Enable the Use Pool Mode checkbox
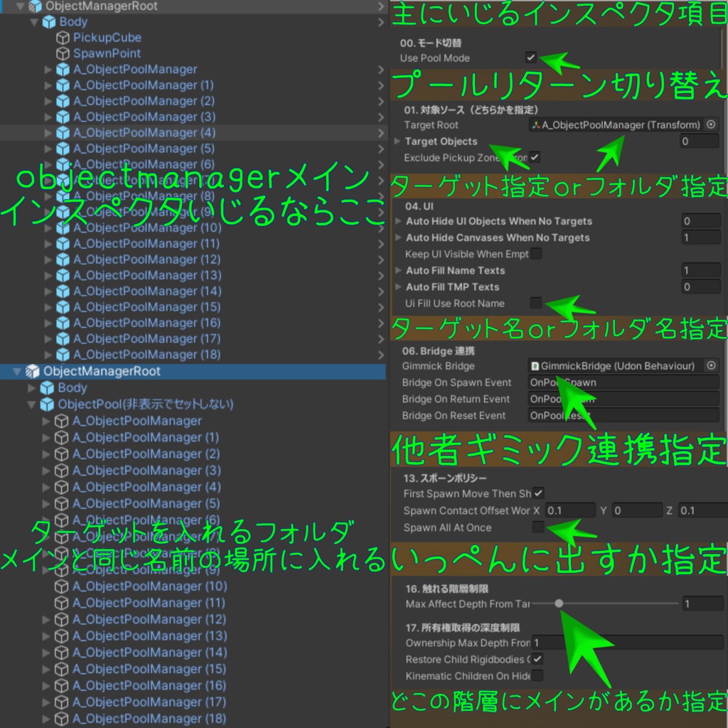 (530, 58)
